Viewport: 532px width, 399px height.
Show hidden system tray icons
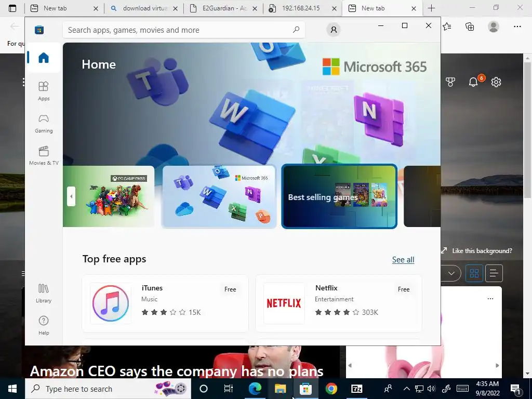point(406,389)
